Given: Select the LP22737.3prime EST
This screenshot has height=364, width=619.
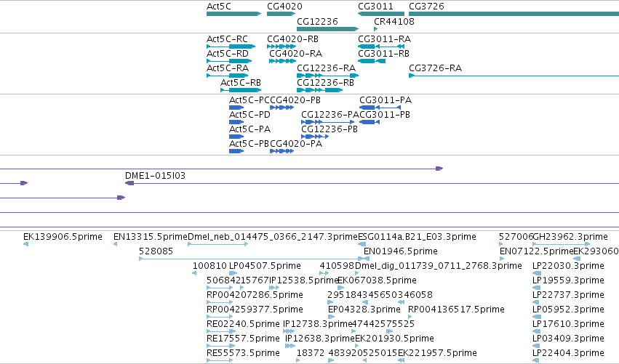Looking at the screenshot, I should pos(537,303).
